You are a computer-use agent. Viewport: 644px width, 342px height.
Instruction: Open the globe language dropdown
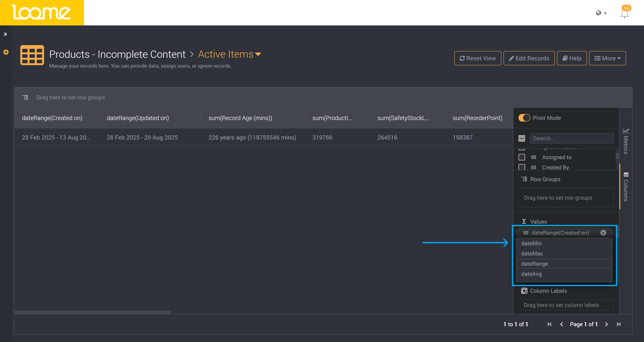(601, 13)
